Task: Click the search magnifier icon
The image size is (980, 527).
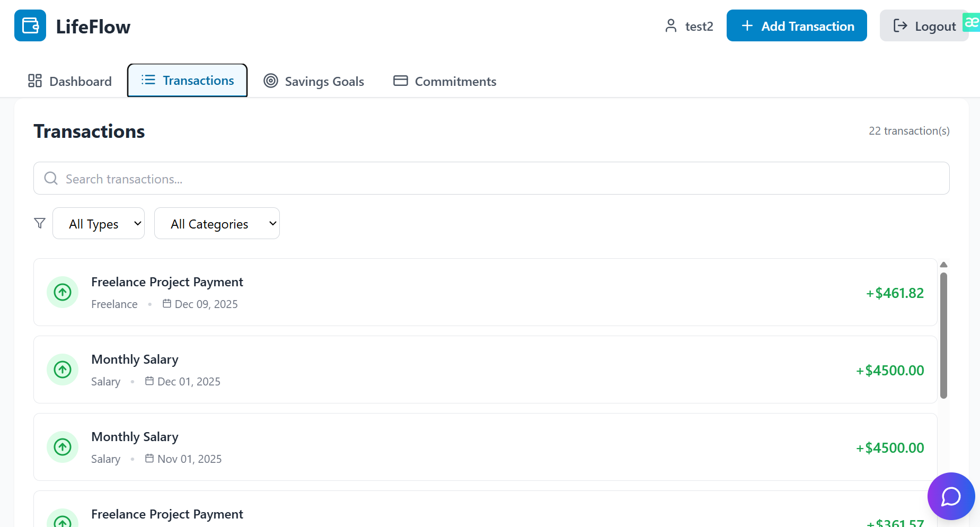Action: pos(51,178)
